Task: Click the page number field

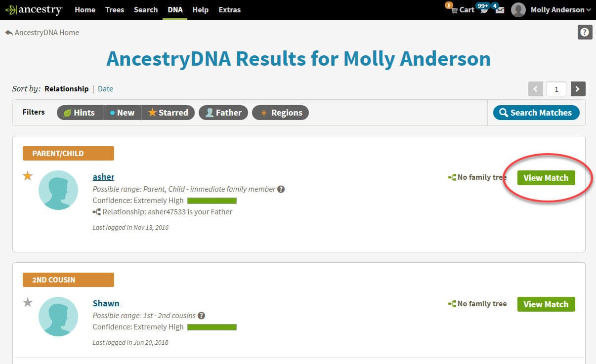Action: [556, 89]
